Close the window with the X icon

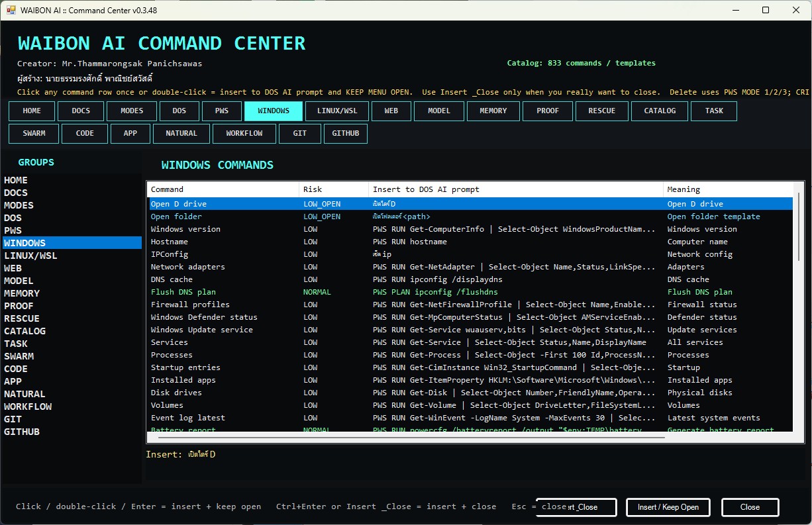pos(795,10)
